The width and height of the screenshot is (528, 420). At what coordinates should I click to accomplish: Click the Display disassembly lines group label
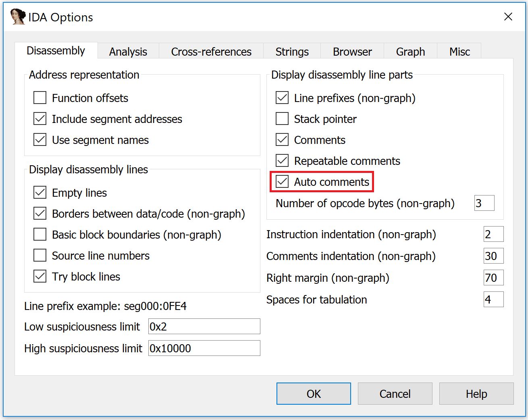click(88, 169)
